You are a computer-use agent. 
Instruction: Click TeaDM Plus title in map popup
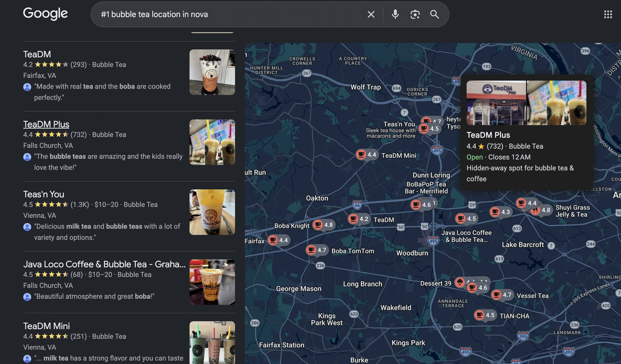(x=488, y=135)
